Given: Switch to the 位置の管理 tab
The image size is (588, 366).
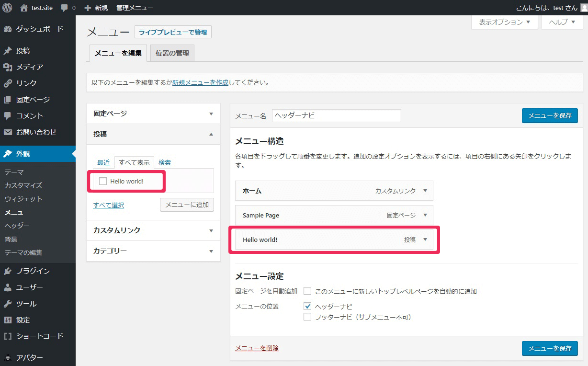Looking at the screenshot, I should pos(172,53).
